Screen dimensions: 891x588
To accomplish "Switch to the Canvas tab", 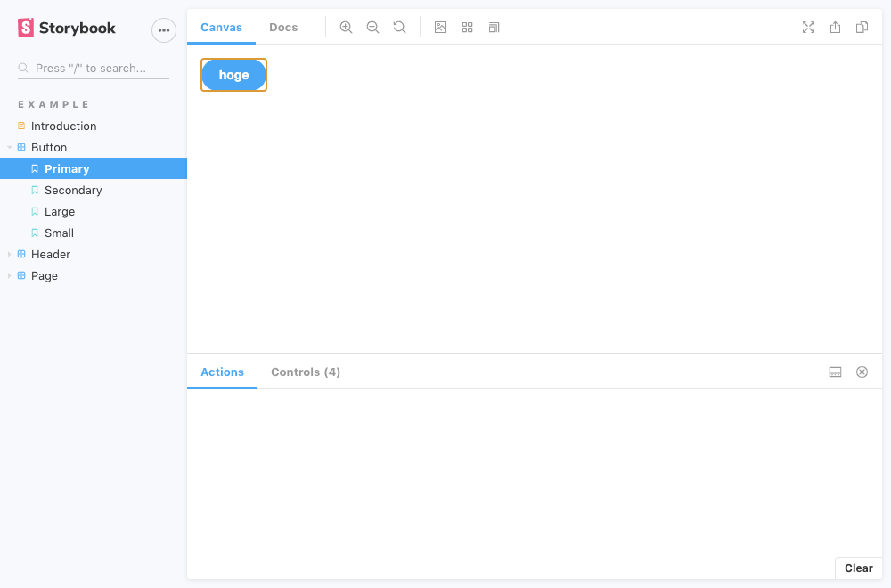I will coord(221,28).
